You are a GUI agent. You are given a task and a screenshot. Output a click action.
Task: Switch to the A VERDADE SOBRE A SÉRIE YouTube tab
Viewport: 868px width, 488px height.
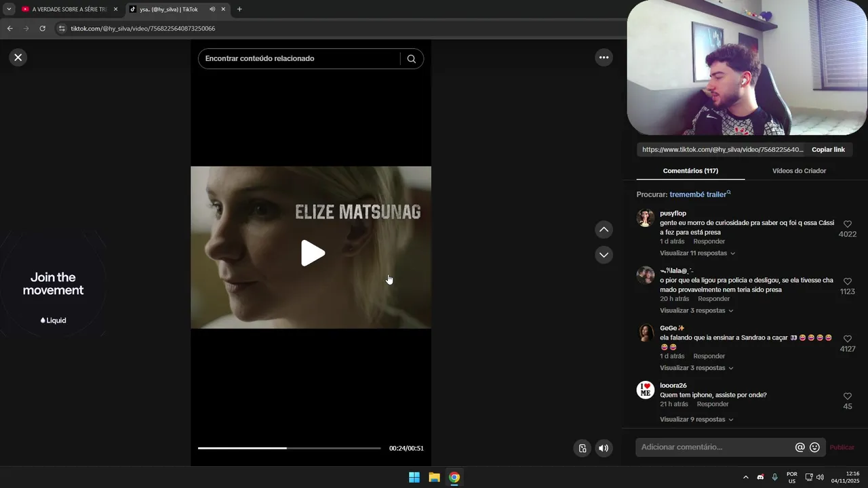[x=69, y=9]
